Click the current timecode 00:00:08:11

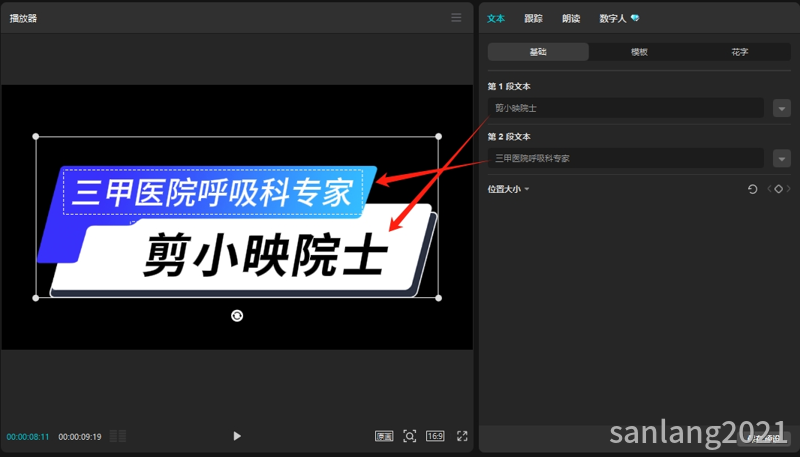click(x=28, y=437)
